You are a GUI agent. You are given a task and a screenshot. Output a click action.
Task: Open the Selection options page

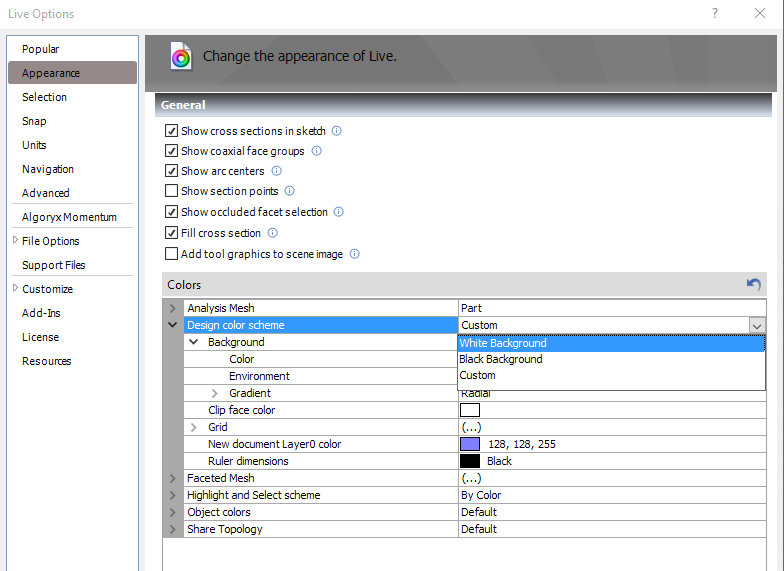[x=45, y=97]
